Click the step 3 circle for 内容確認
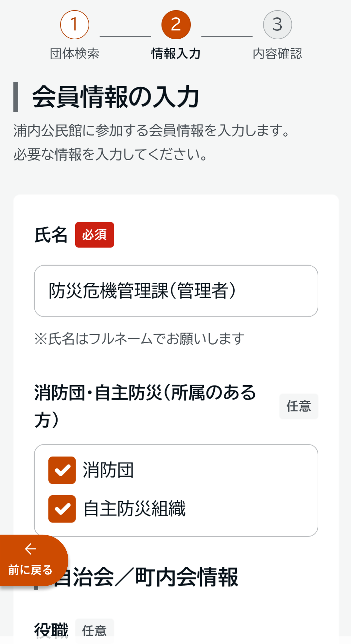 277,25
